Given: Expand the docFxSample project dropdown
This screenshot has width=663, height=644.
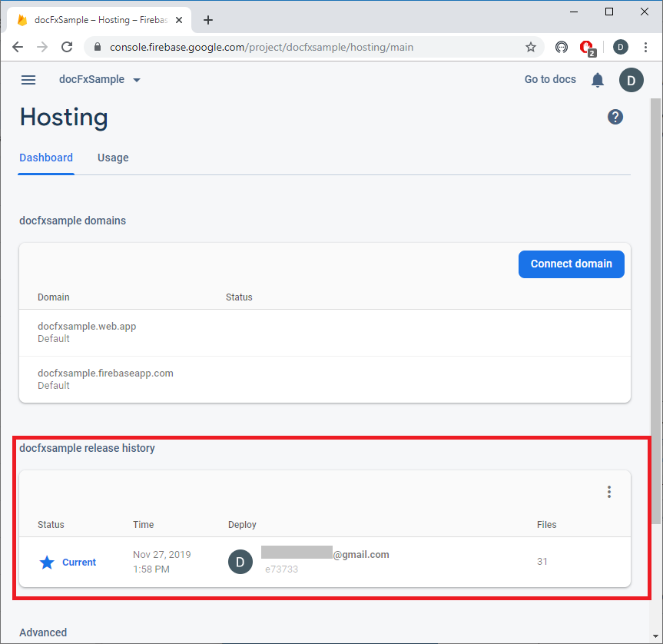Looking at the screenshot, I should [137, 80].
